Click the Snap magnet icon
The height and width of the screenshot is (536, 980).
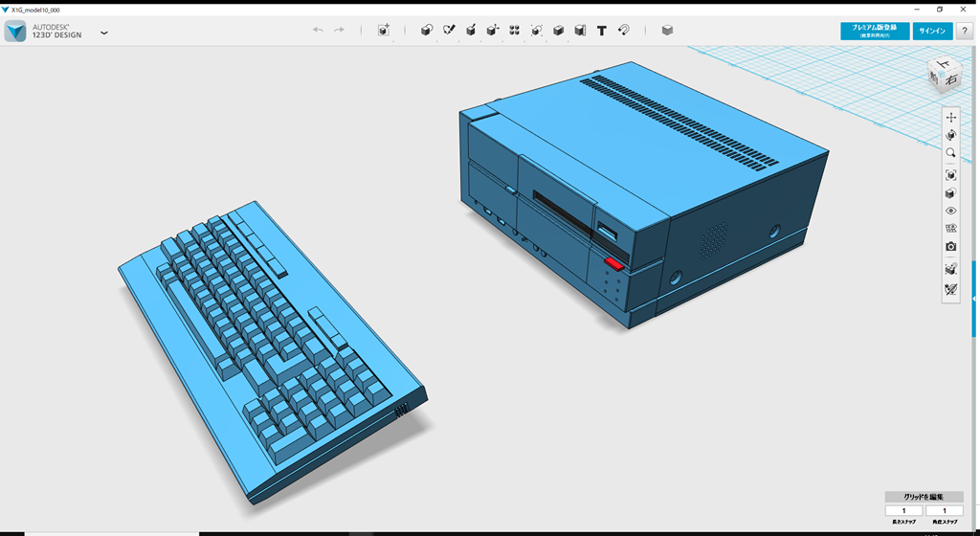click(x=623, y=31)
